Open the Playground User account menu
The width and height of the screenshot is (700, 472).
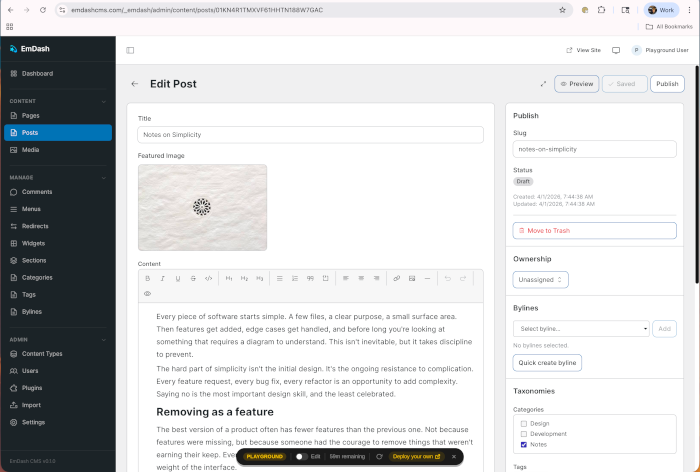tap(660, 50)
